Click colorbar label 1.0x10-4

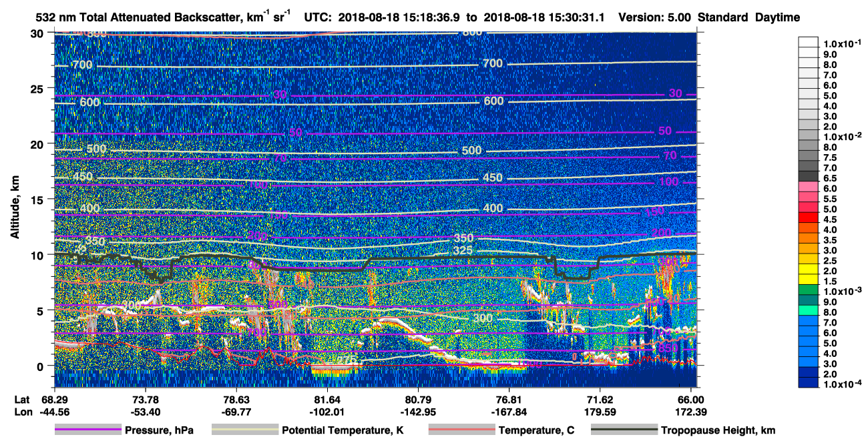point(844,384)
